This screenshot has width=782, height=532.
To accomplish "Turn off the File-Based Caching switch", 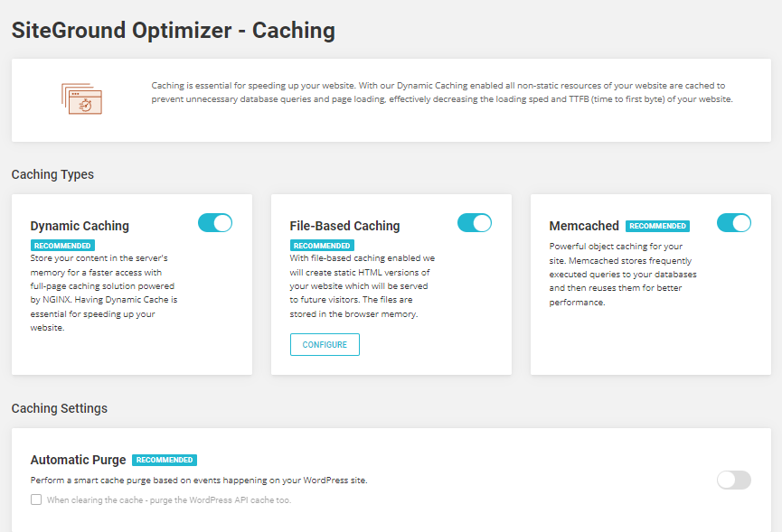I will [x=475, y=223].
